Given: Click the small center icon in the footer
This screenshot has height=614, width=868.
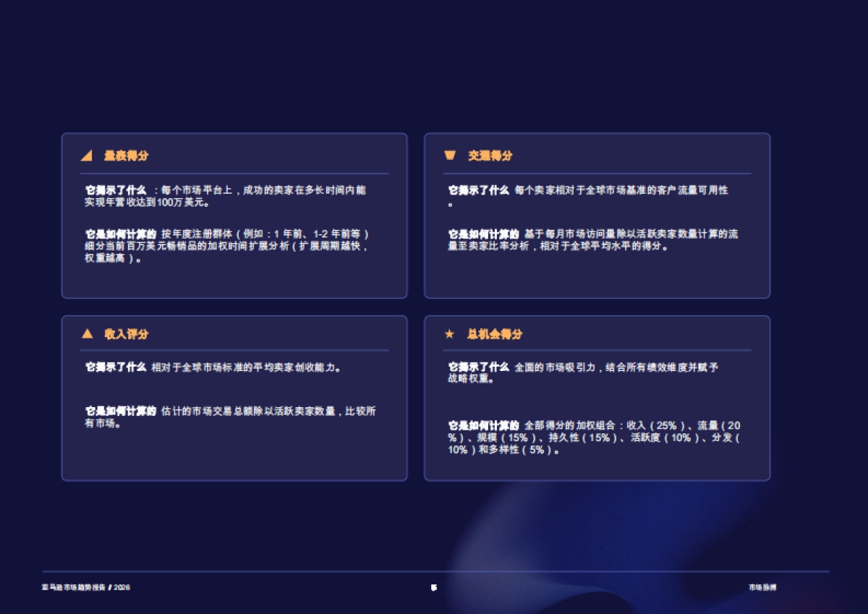Looking at the screenshot, I should (x=434, y=588).
